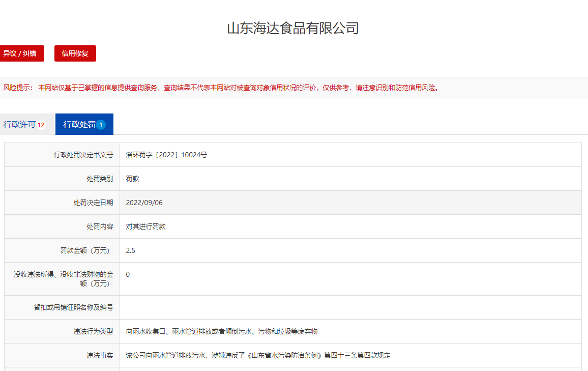This screenshot has height=371, width=588.
Task: Select the 行政处罚 tab
Action: coord(84,124)
